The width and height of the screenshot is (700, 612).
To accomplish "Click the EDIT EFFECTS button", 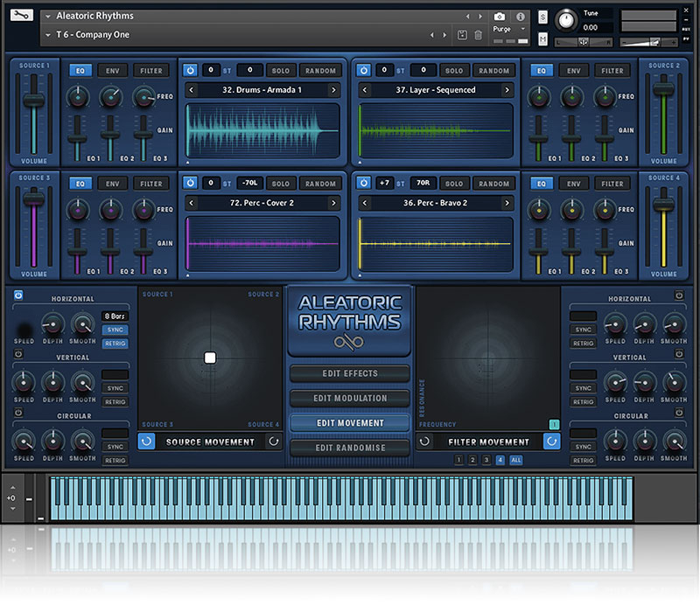I will 349,373.
